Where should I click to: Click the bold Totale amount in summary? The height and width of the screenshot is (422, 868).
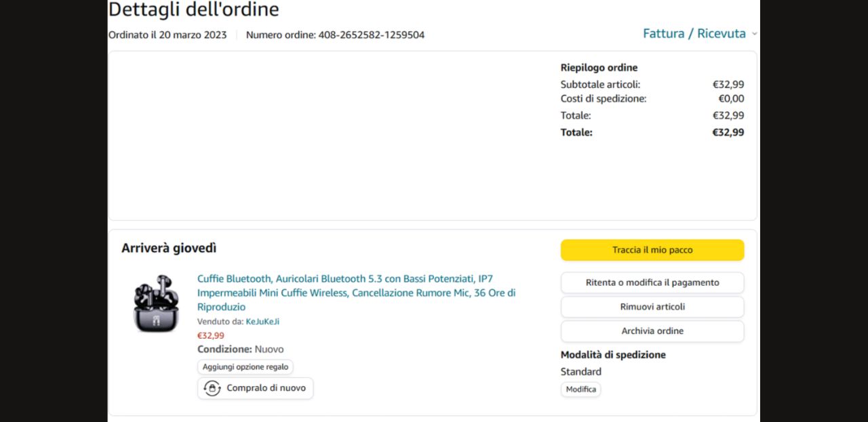pos(728,132)
